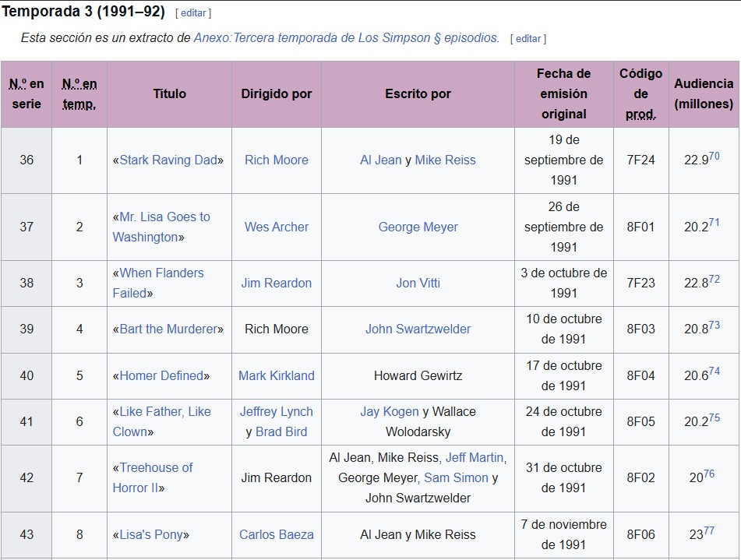This screenshot has height=560, width=741.
Task: Click the 26 de septiembre de 1991 date cell
Action: click(564, 227)
